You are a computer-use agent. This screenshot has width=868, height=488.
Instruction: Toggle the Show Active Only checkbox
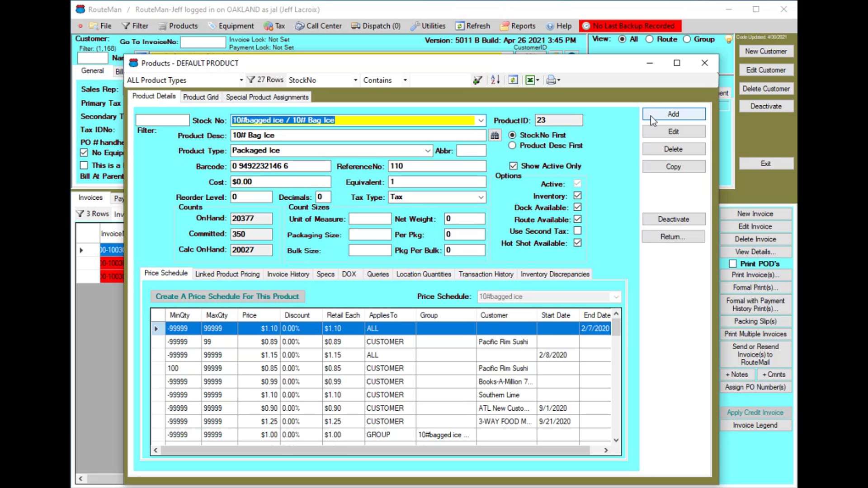coord(513,166)
